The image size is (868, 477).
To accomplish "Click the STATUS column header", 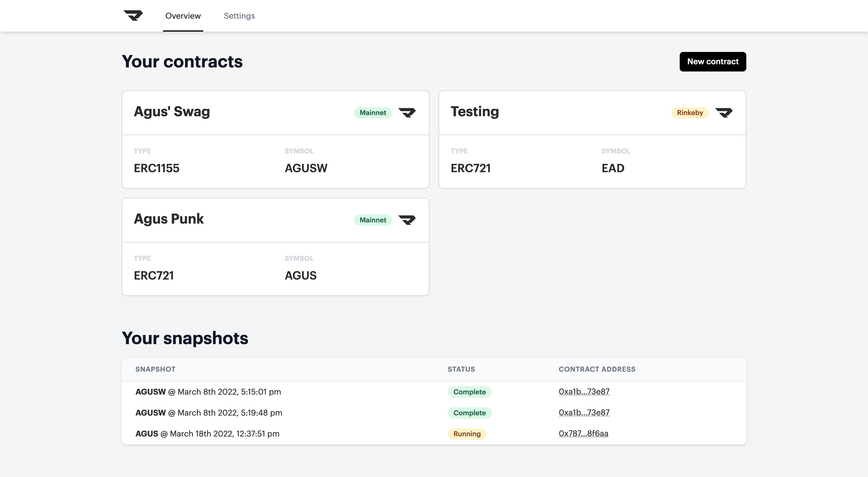I will (461, 369).
